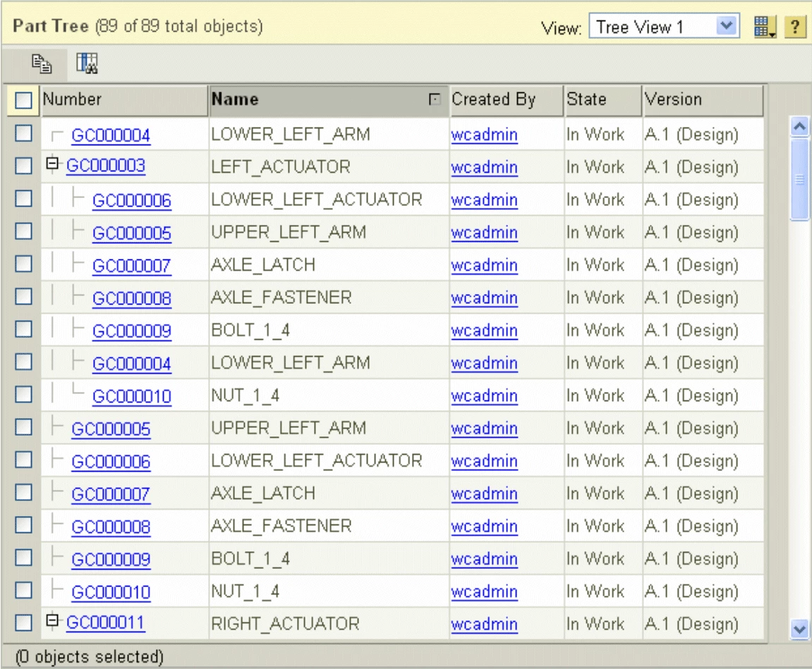The image size is (812, 669).
Task: Click the scrollbar down arrow
Action: tap(799, 629)
